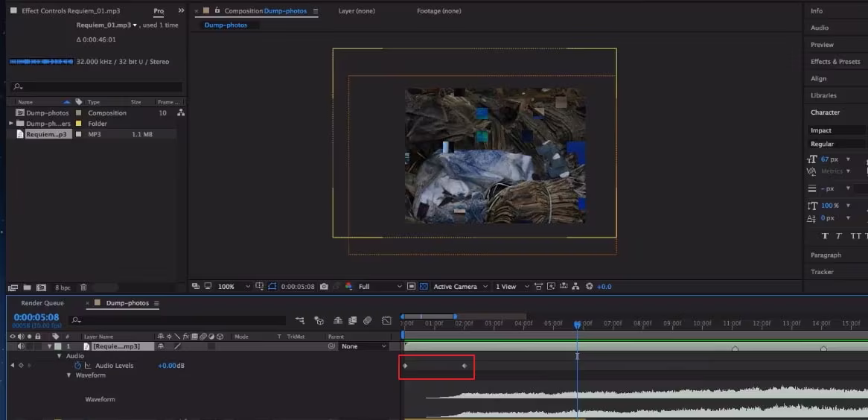Open the Paragraph panel

click(x=826, y=255)
